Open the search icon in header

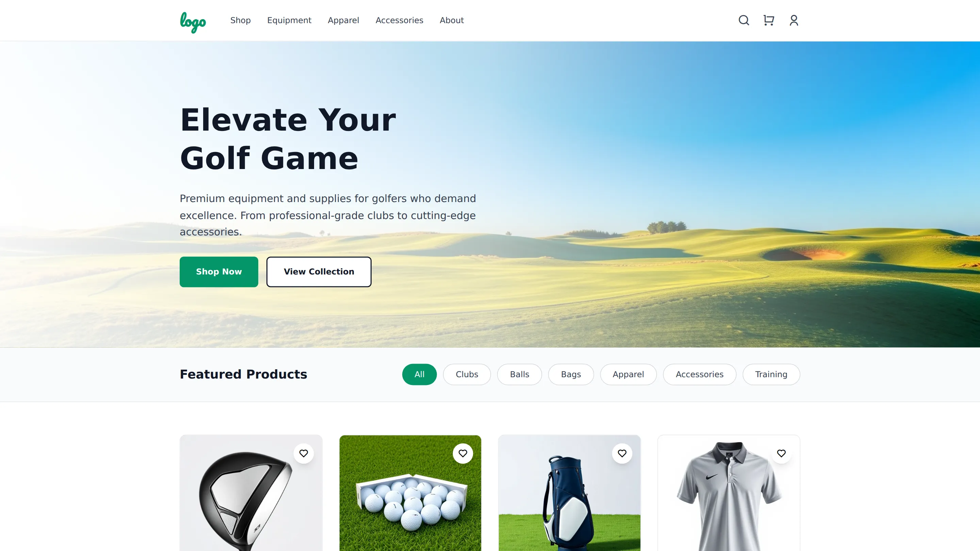tap(744, 20)
